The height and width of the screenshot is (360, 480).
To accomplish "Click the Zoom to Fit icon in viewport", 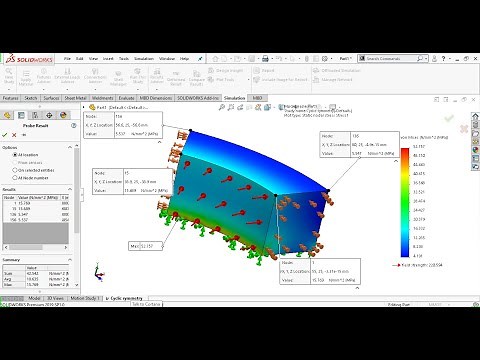I will pos(222,107).
